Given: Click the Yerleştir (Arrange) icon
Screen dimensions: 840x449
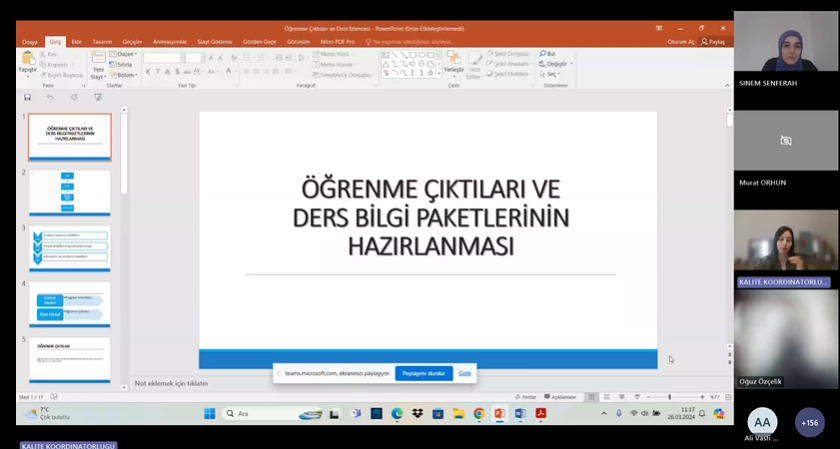Looking at the screenshot, I should coord(454,57).
